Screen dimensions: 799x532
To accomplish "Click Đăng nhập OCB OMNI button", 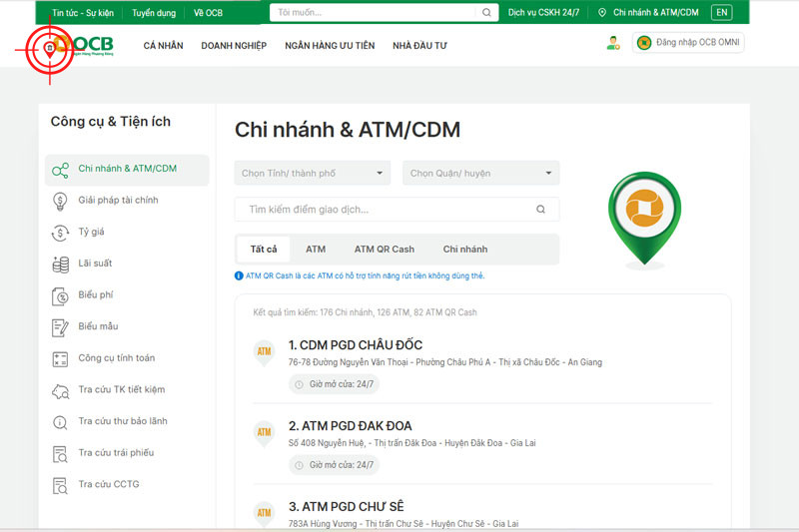I will coord(688,43).
